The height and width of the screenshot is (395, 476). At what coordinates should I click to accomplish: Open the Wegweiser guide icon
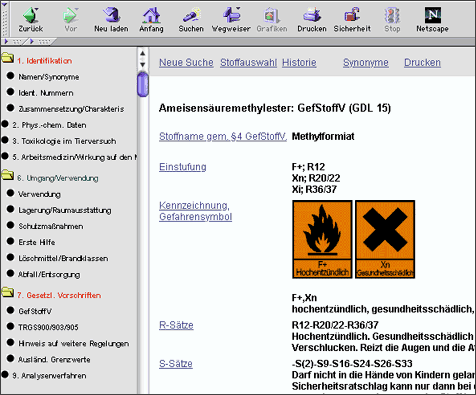tap(231, 15)
